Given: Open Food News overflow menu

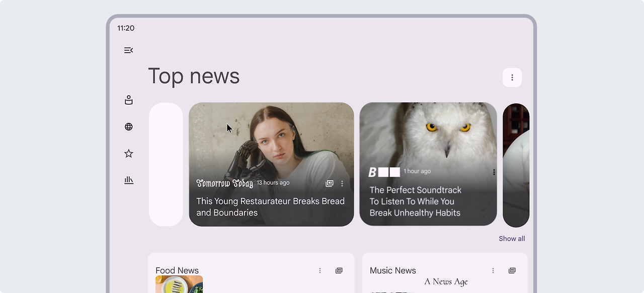Looking at the screenshot, I should (x=320, y=271).
